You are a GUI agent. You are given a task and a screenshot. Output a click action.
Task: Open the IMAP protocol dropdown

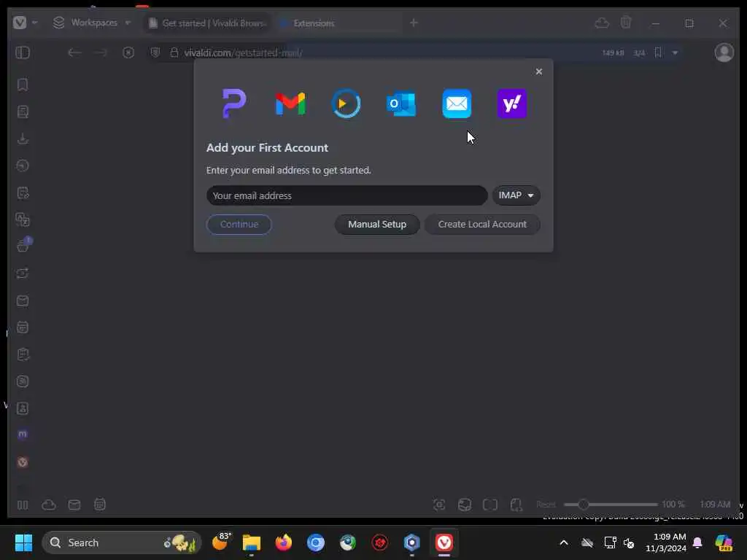[516, 195]
